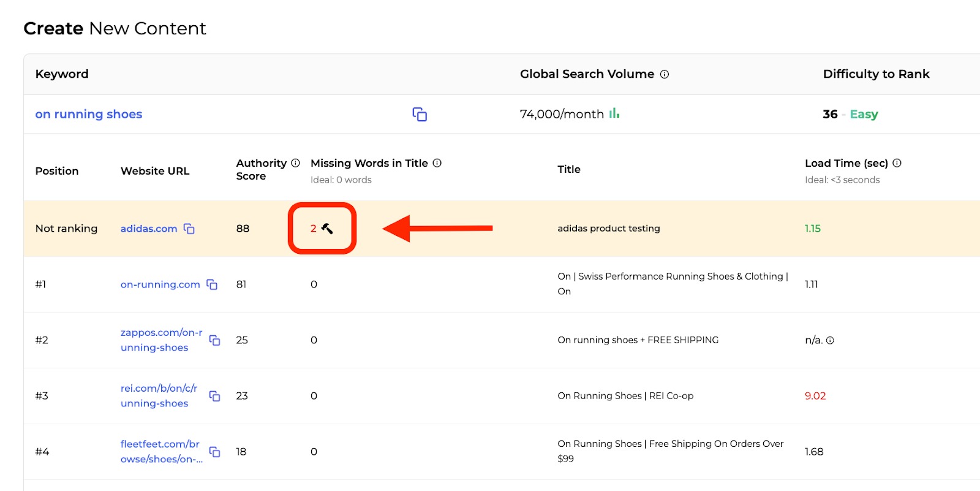Click the #1 position cell
980x491 pixels.
click(x=40, y=284)
